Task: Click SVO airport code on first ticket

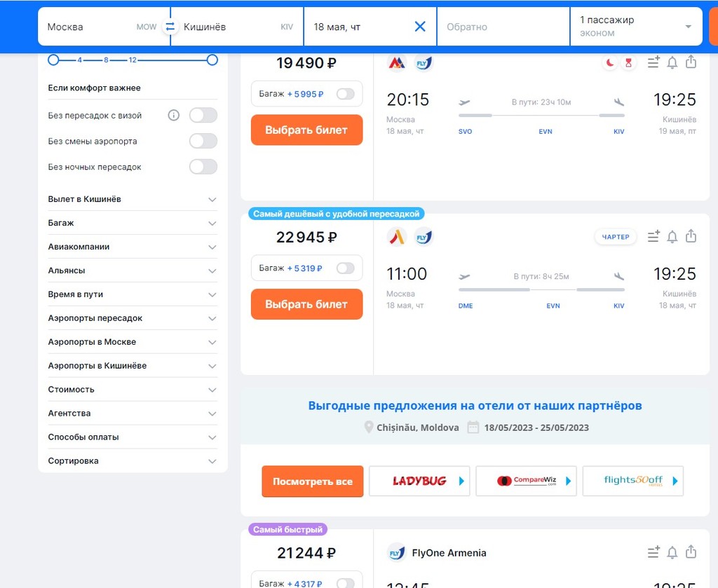Action: [x=466, y=131]
